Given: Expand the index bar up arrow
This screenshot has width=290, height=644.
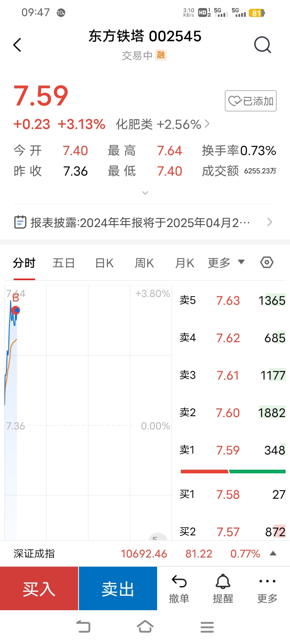Looking at the screenshot, I should tap(273, 553).
